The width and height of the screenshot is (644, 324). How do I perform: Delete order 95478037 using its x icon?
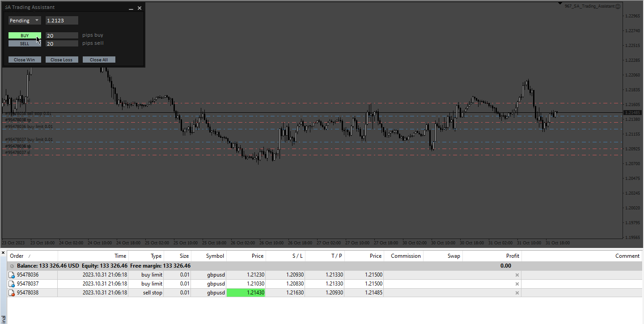pyautogui.click(x=517, y=284)
